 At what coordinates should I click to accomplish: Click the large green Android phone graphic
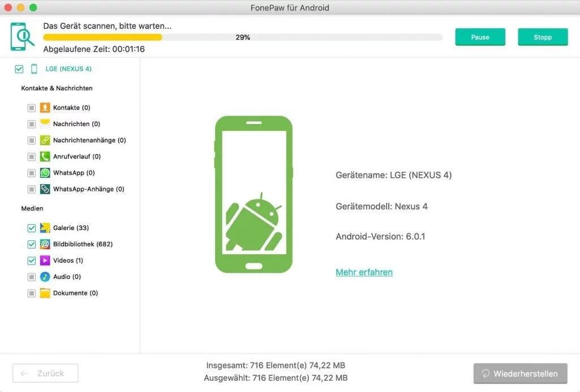click(254, 194)
